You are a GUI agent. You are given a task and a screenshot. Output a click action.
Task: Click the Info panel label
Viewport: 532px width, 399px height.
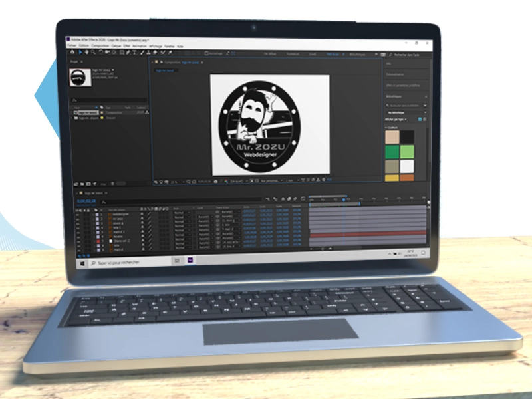390,63
